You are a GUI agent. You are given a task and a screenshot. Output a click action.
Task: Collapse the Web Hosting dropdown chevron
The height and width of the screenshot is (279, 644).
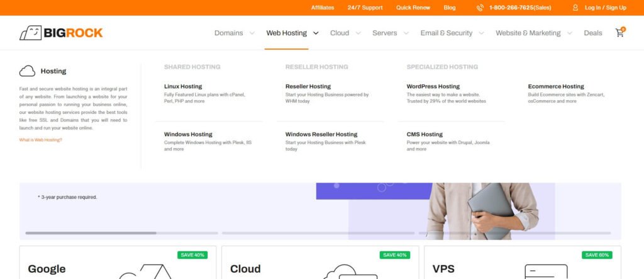coord(316,33)
